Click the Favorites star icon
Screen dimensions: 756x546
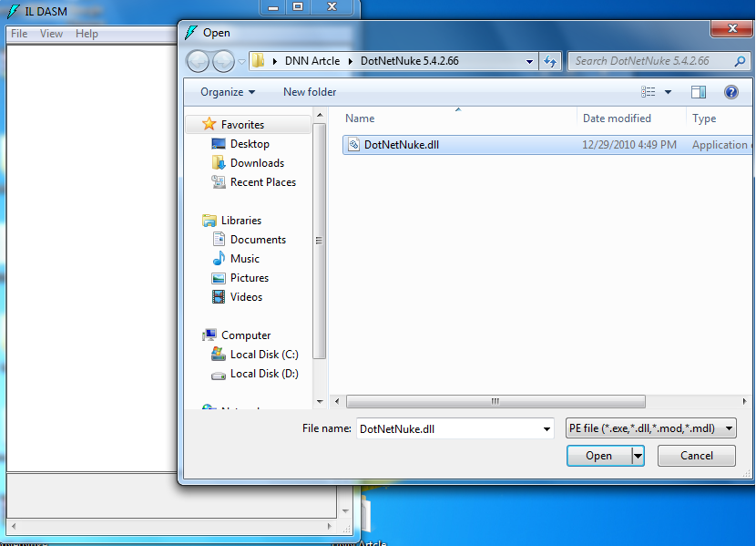209,124
